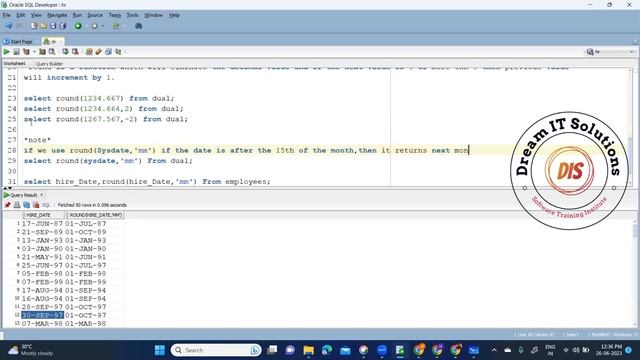Click the SQL link in Query Result toolbar
Screen dimensions: 640x360
[x=46, y=205]
